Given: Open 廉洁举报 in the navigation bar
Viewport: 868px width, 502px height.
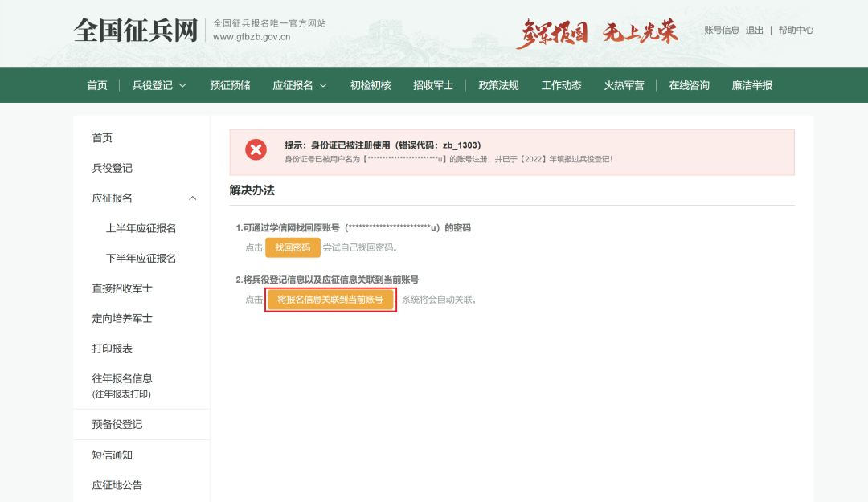Looking at the screenshot, I should coord(751,85).
